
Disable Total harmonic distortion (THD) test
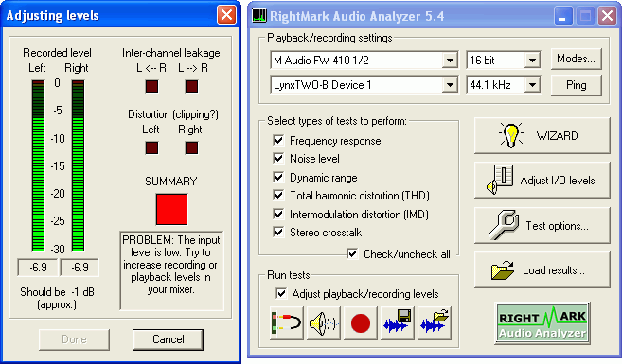pyautogui.click(x=278, y=196)
